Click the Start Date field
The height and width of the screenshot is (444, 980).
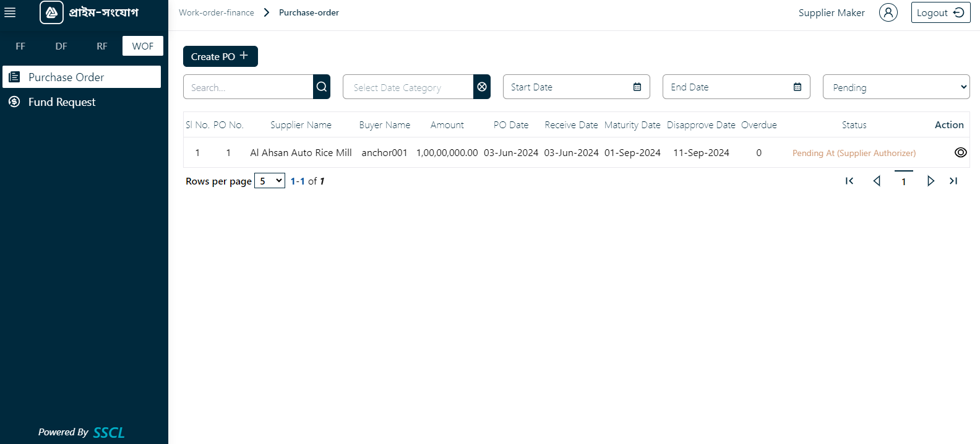point(576,87)
